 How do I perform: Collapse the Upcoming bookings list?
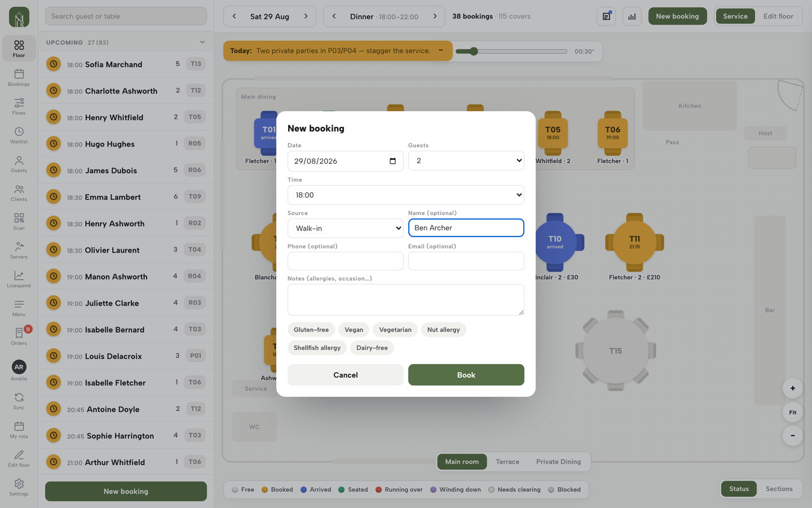tap(202, 42)
